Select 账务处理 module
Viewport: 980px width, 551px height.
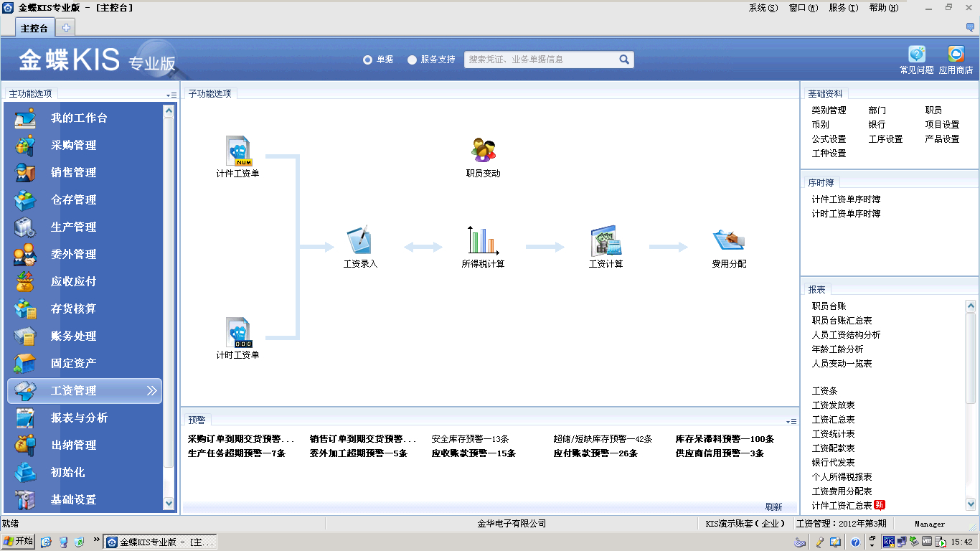[x=73, y=336]
